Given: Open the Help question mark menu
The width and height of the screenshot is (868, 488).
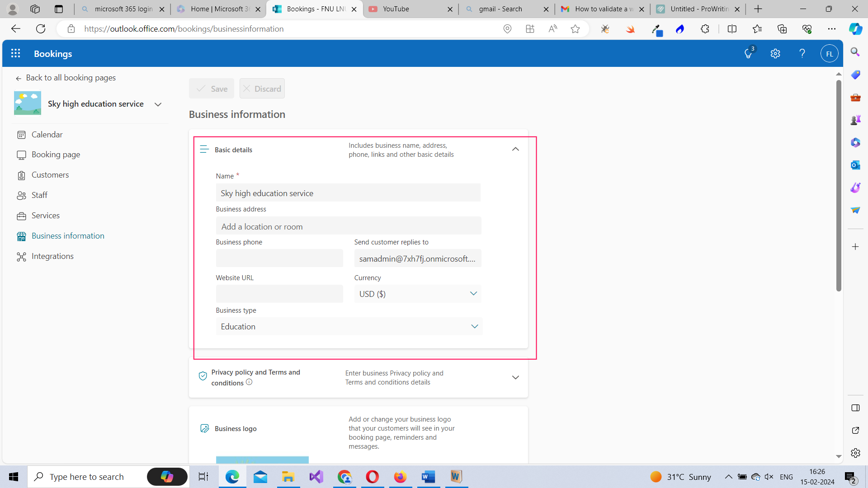Looking at the screenshot, I should 802,53.
